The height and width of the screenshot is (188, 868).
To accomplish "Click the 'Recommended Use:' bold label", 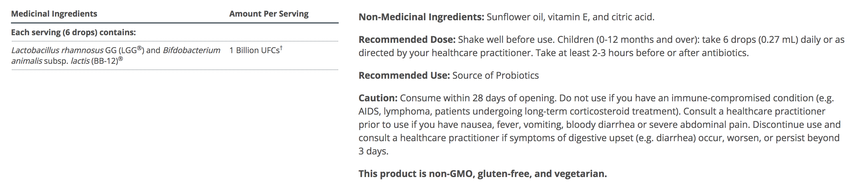I will coord(404,75).
